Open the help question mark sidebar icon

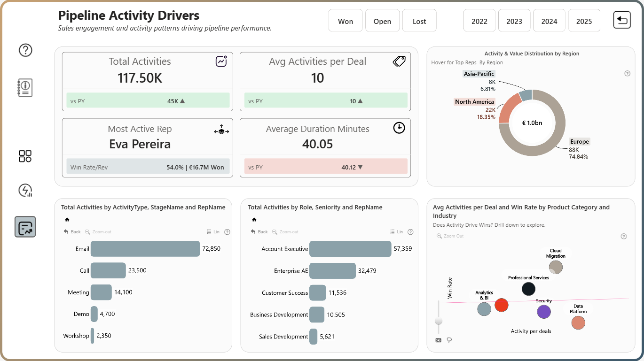(25, 50)
